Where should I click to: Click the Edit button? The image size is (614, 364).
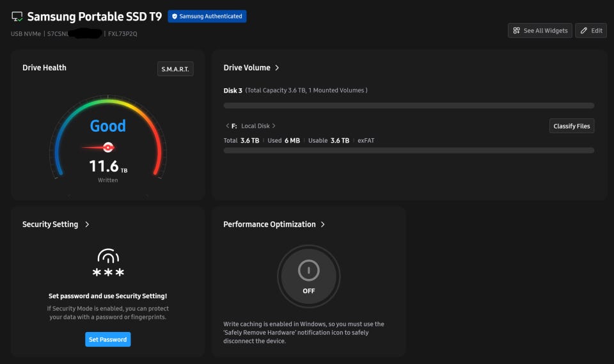tap(591, 31)
